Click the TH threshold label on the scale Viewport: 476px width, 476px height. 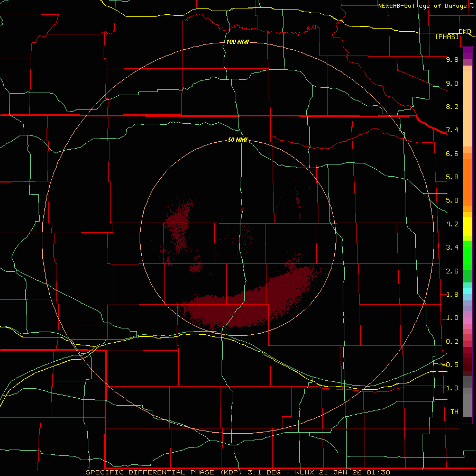(x=454, y=412)
